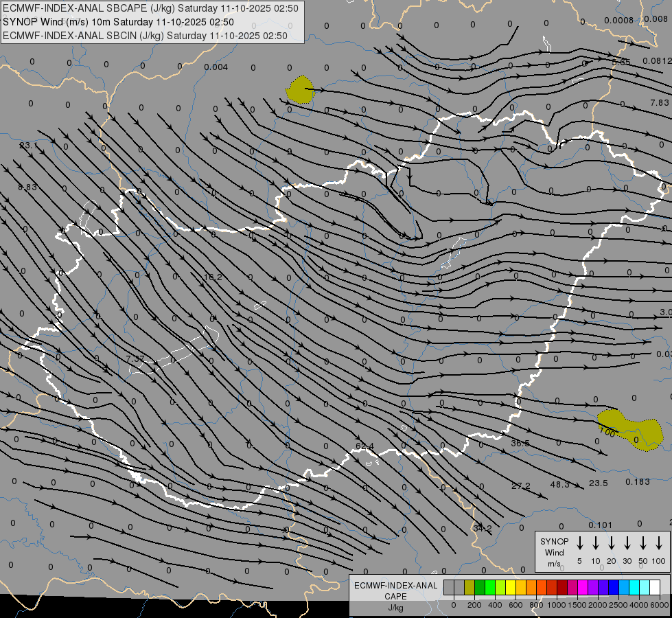
Task: Click the 8.83 value on the map
Action: [x=27, y=187]
